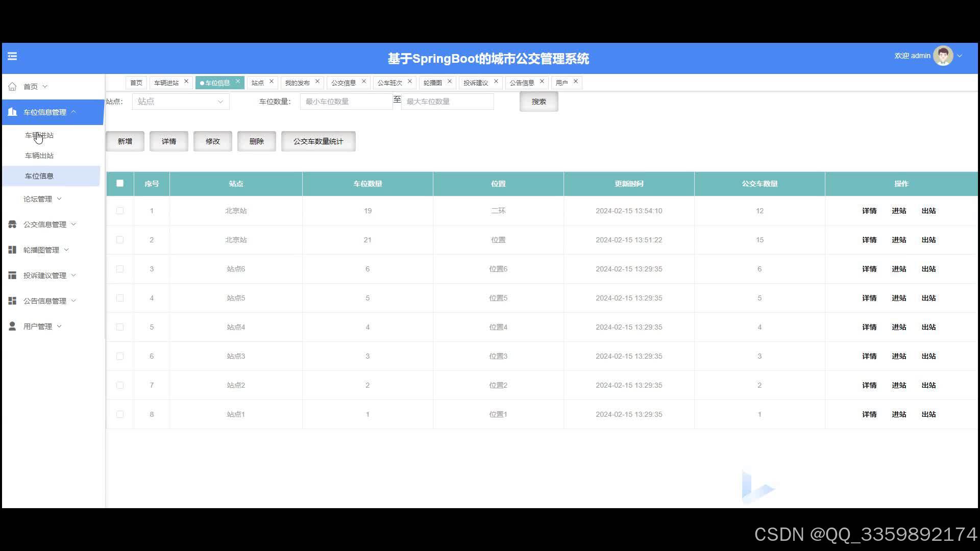Image resolution: width=980 pixels, height=551 pixels.
Task: Open the admin user dropdown arrow
Action: (960, 56)
